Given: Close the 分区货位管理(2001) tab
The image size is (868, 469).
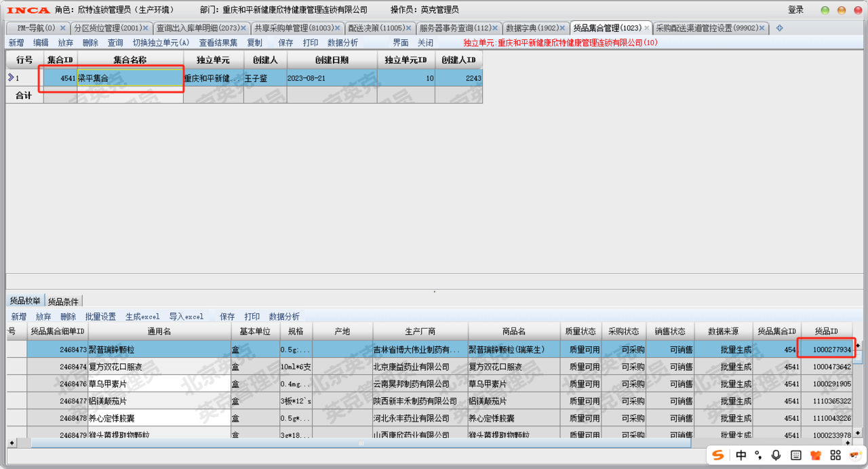Looking at the screenshot, I should coord(145,28).
